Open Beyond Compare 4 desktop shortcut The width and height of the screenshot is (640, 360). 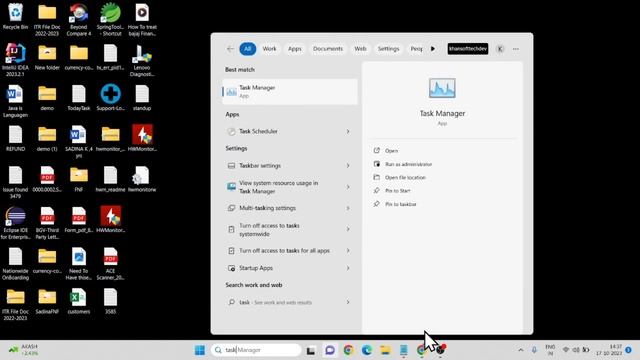[79, 19]
